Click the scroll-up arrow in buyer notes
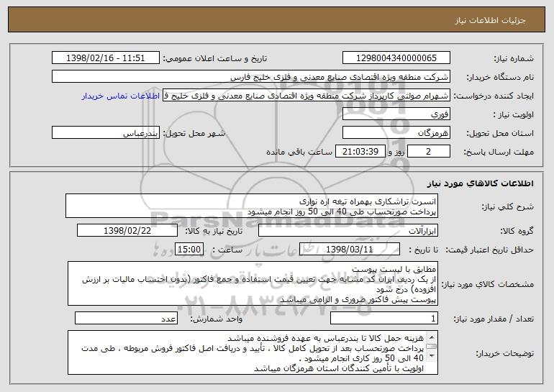Image resolution: width=554 pixels, height=392 pixels. (432, 336)
